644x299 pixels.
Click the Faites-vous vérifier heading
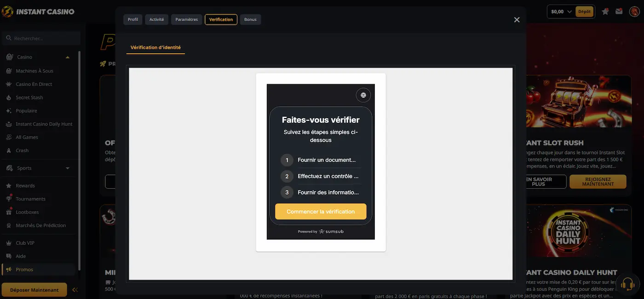321,120
